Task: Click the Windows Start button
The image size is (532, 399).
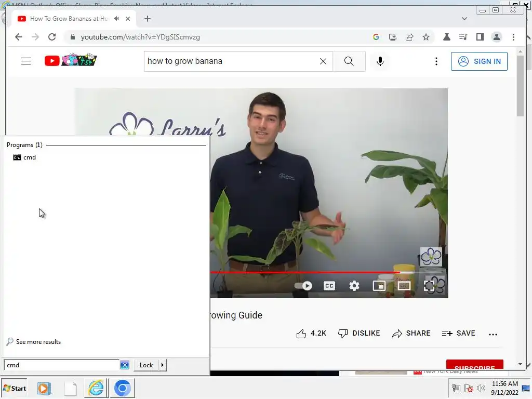Action: 14,388
